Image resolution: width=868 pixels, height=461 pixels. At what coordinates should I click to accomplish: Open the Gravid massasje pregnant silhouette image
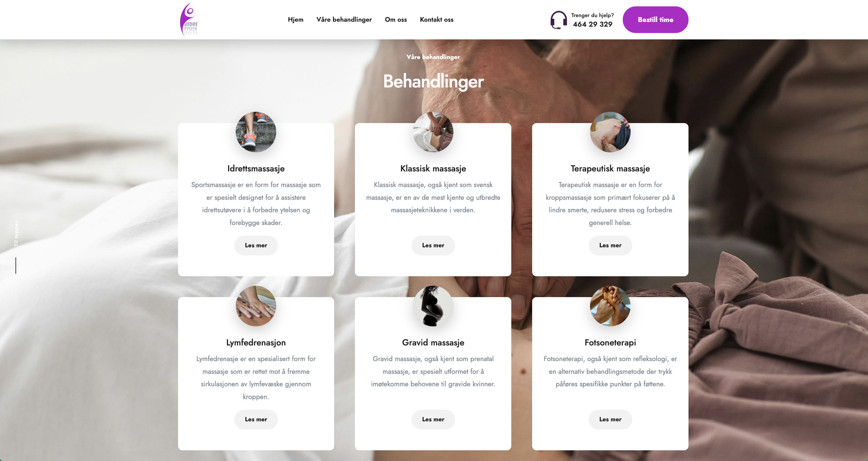pos(433,306)
